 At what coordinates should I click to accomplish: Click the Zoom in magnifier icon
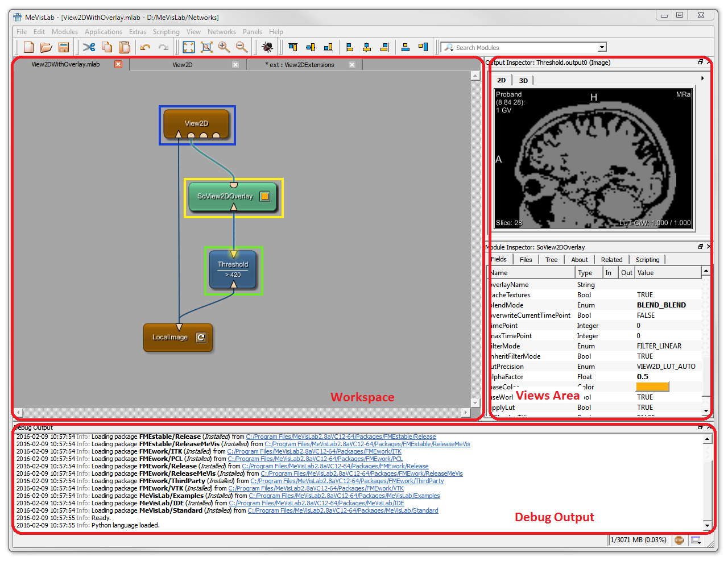[224, 48]
